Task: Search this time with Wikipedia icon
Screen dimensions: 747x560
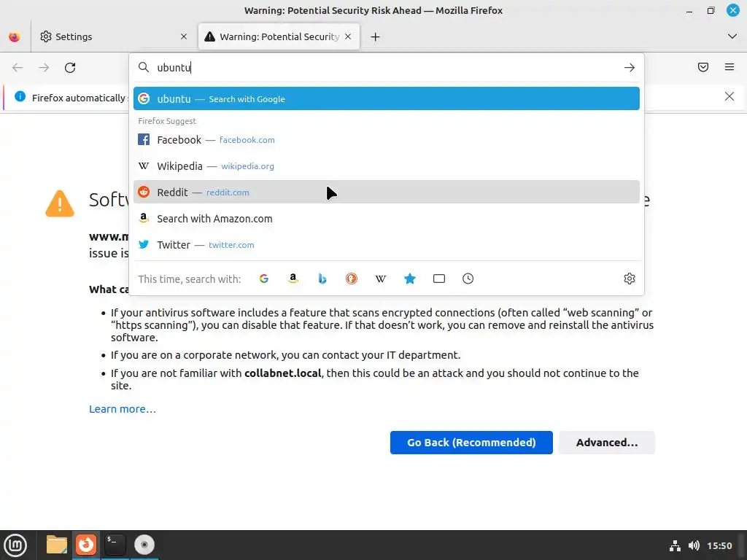Action: [381, 279]
